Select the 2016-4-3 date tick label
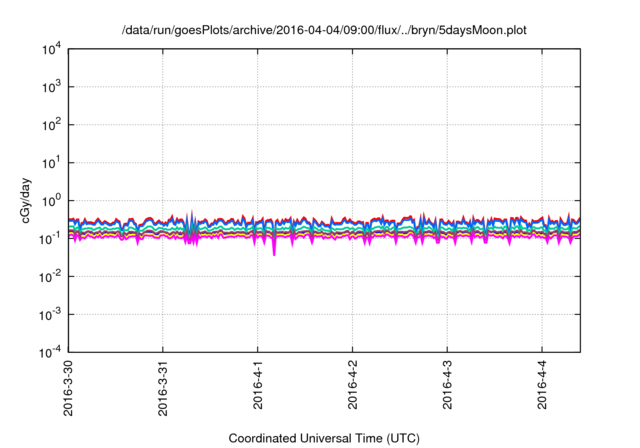The image size is (640, 448). [x=446, y=390]
